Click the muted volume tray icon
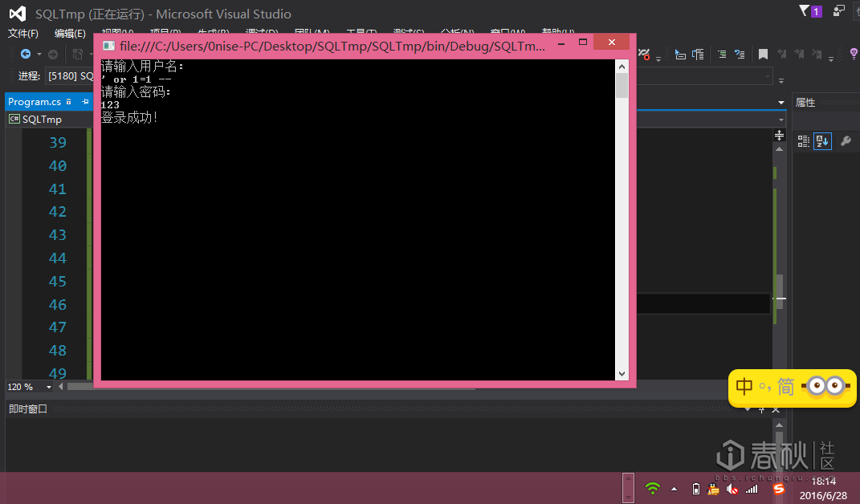Viewport: 860px width, 504px height. click(732, 489)
